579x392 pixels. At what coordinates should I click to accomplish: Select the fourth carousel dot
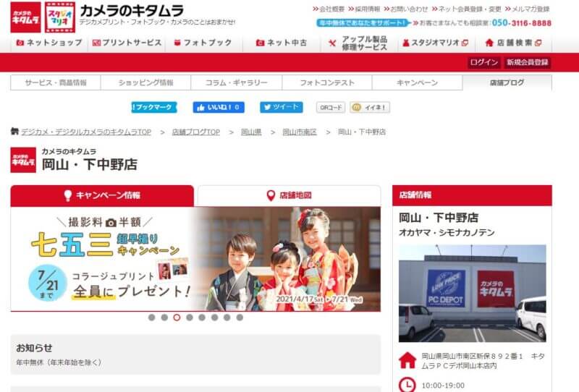(190, 318)
